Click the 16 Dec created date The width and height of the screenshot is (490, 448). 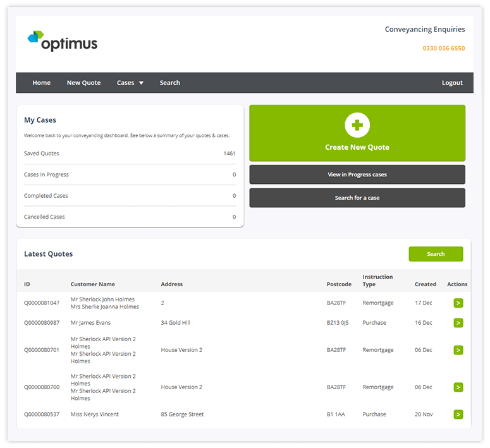point(424,323)
